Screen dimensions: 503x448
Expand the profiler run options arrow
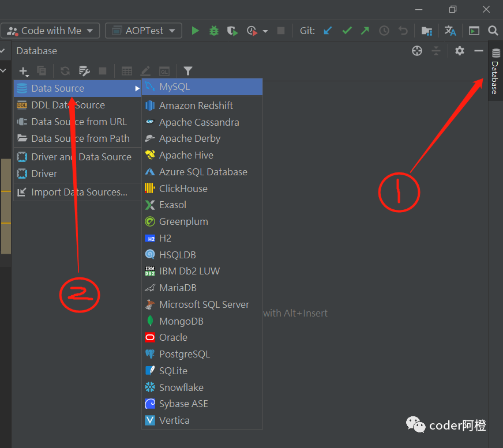tap(265, 31)
